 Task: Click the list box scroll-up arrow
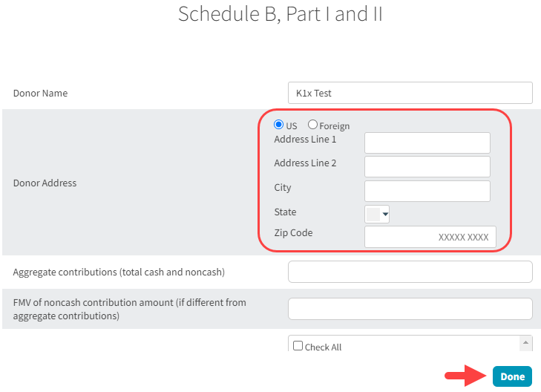526,342
